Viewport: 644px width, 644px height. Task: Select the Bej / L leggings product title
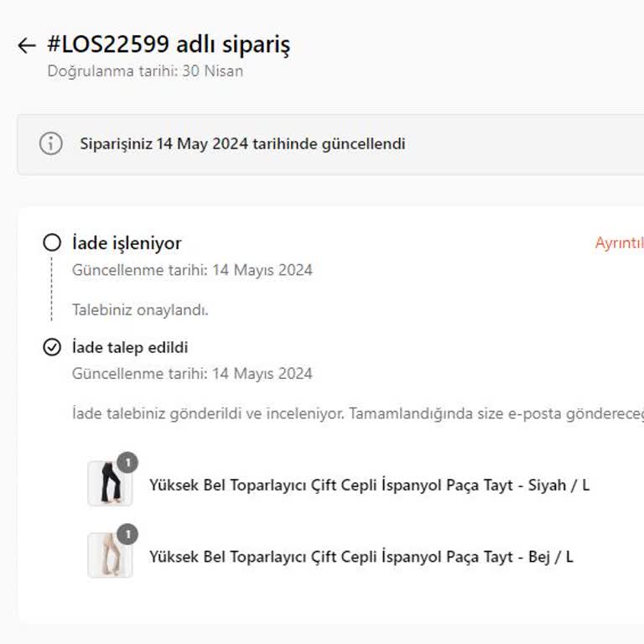[361, 557]
